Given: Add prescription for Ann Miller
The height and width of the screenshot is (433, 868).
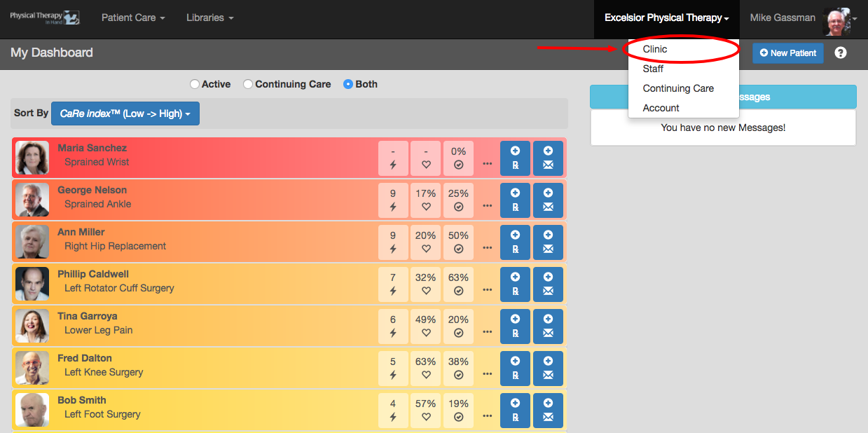Looking at the screenshot, I should [x=515, y=242].
